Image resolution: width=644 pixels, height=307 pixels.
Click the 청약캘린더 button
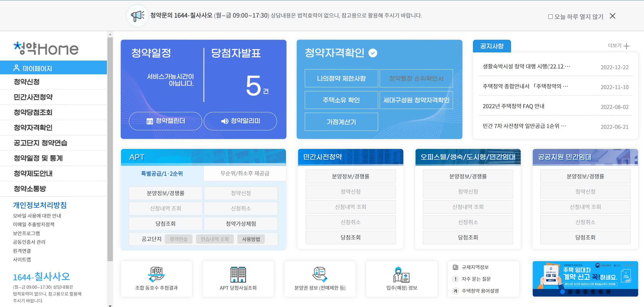[166, 121]
